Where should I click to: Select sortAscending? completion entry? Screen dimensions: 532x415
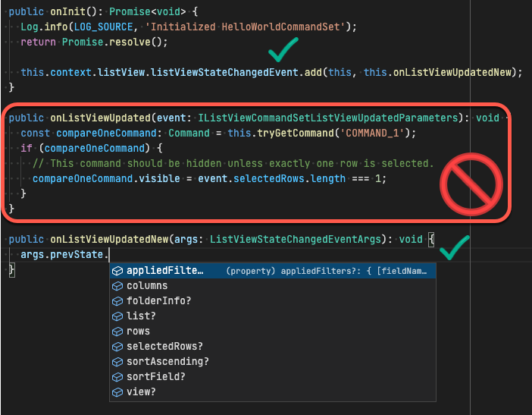pos(273,361)
